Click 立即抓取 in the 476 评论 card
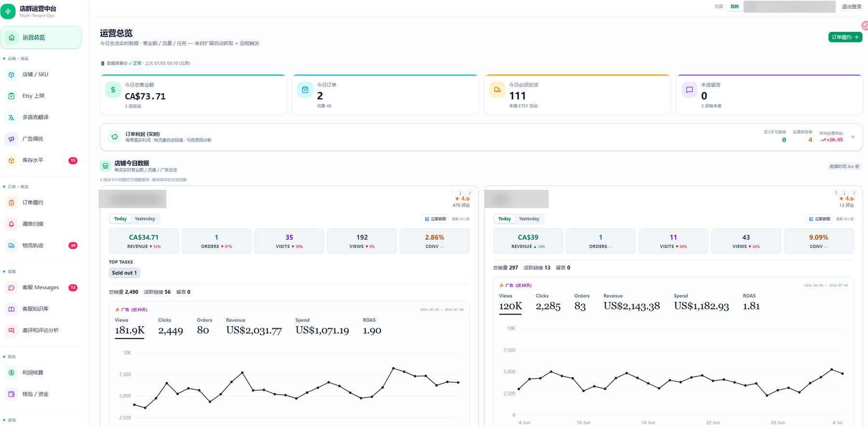 (435, 219)
